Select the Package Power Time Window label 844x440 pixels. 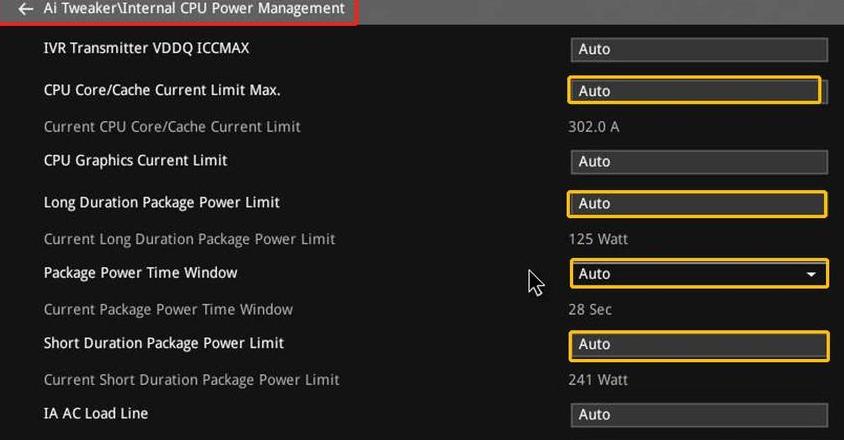(140, 273)
